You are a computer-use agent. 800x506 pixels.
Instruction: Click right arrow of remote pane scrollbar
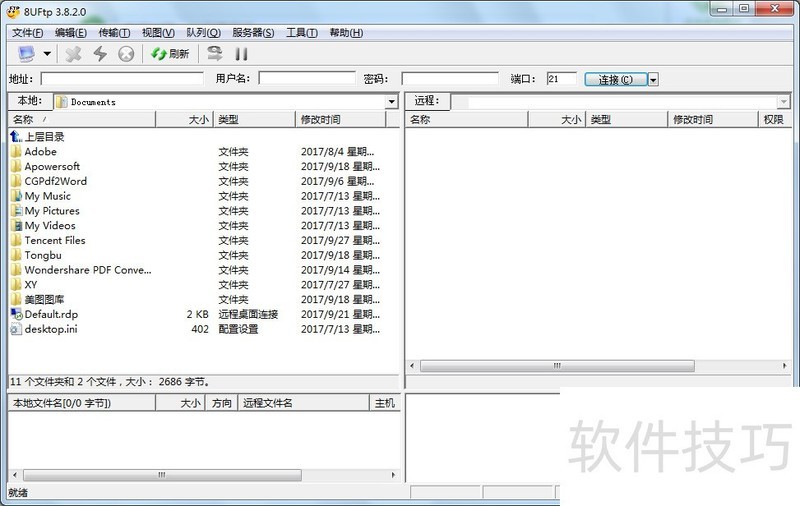click(784, 366)
